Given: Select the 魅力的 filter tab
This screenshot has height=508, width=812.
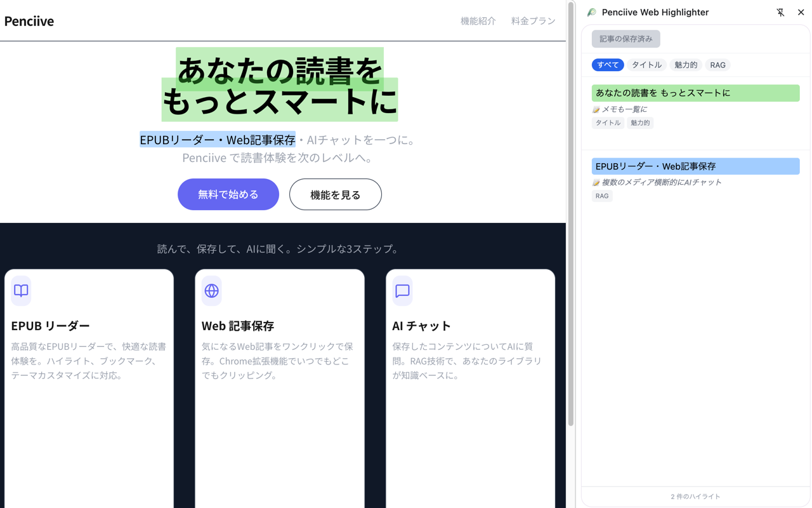Looking at the screenshot, I should 686,65.
